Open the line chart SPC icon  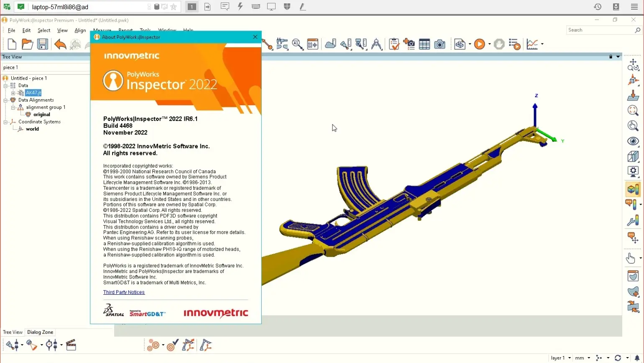click(532, 44)
